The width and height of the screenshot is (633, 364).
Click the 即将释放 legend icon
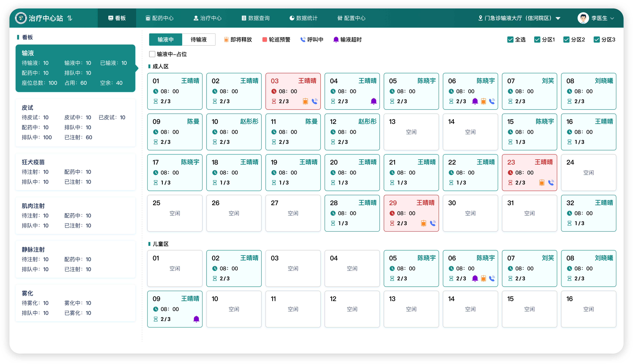[x=226, y=39]
